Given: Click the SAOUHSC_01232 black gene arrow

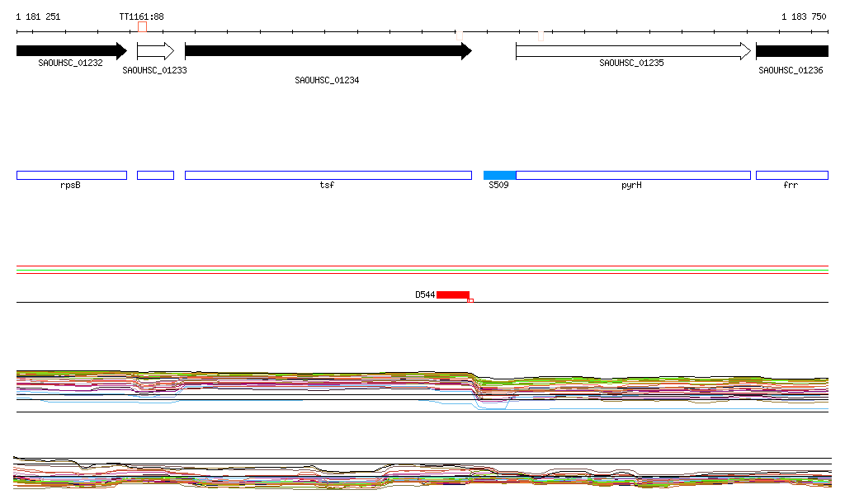Looking at the screenshot, I should pos(71,51).
